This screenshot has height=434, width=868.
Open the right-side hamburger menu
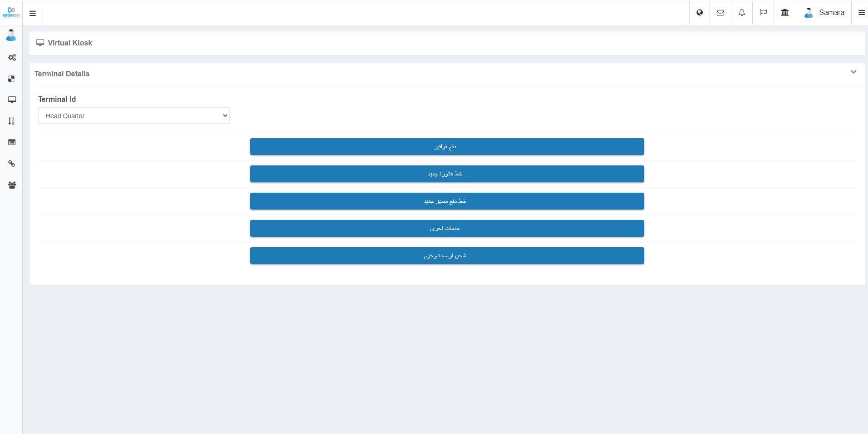(x=861, y=13)
